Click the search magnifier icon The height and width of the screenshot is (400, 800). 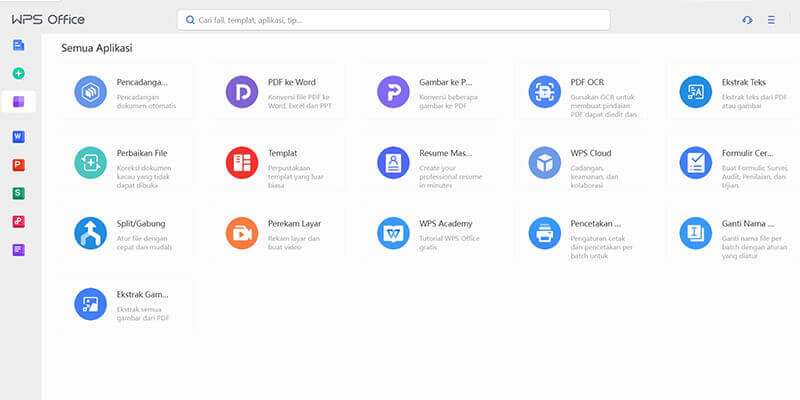tap(190, 20)
